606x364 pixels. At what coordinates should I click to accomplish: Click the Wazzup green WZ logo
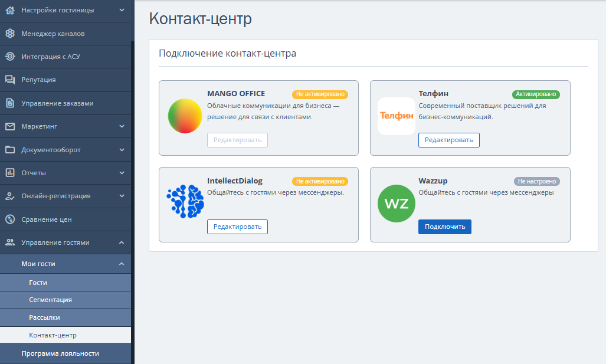tap(397, 204)
